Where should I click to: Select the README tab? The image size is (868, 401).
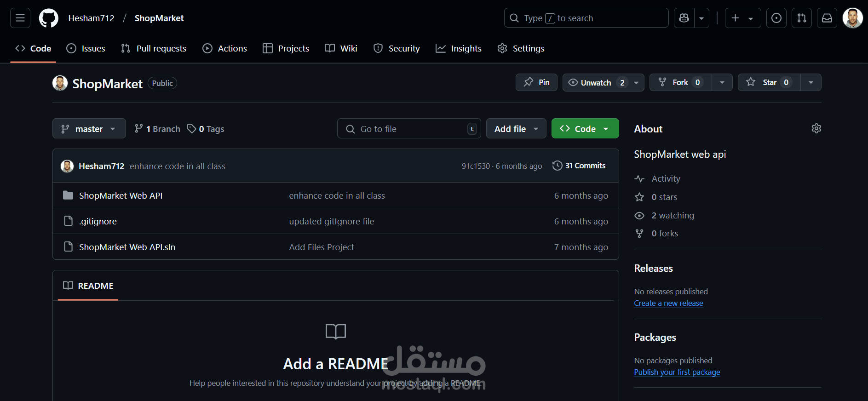[88, 286]
